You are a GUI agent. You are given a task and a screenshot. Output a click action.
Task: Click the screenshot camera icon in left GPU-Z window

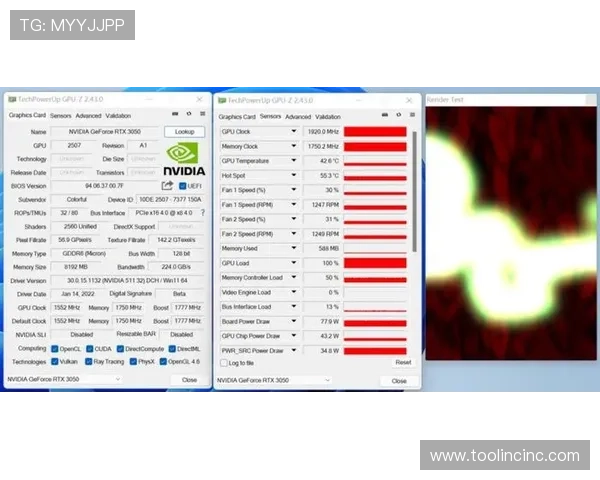175,114
